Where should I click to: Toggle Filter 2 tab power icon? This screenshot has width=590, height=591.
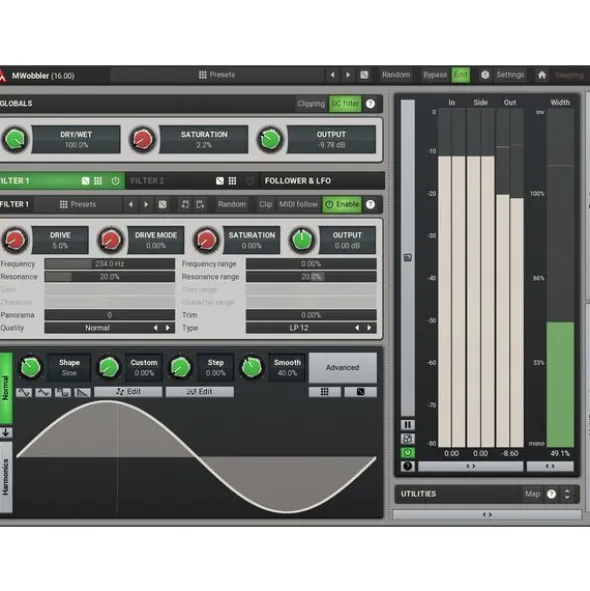coord(250,181)
